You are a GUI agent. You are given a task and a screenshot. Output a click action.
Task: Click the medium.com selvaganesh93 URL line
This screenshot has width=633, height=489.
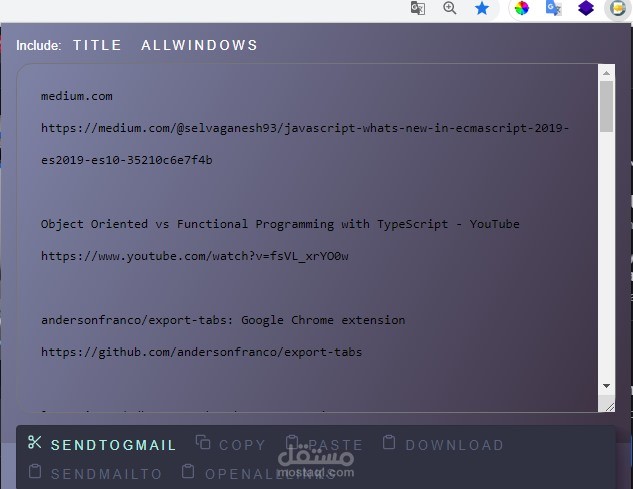click(x=305, y=128)
